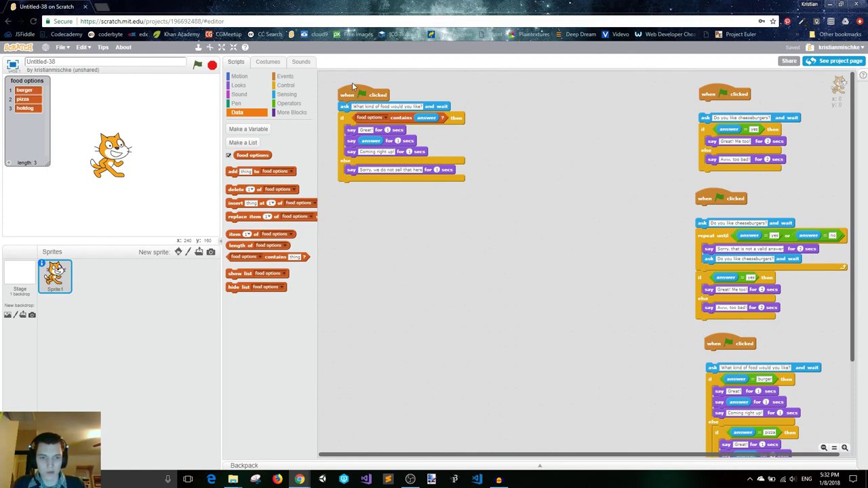Click the See project page button
Viewport: 868px width, 488px height.
click(x=833, y=61)
